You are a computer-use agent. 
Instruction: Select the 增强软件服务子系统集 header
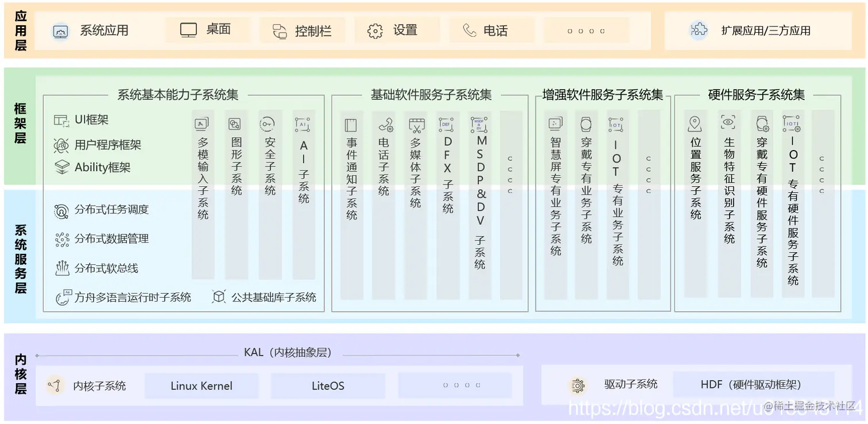[602, 94]
